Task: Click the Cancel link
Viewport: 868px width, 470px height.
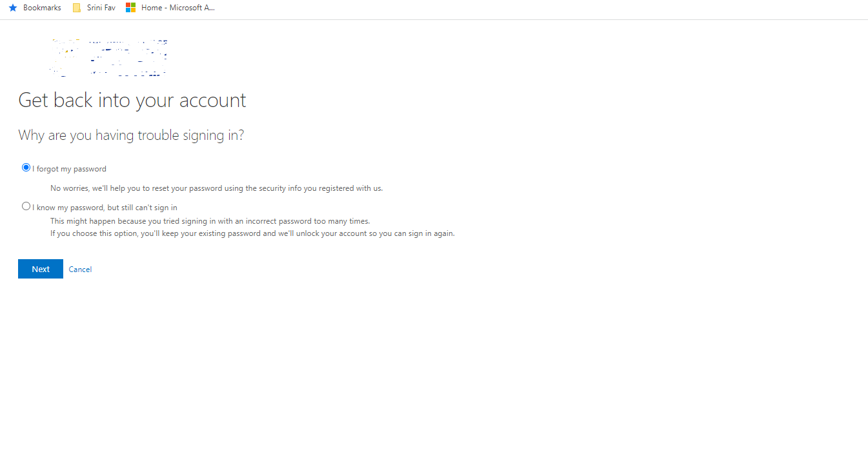Action: (x=80, y=269)
